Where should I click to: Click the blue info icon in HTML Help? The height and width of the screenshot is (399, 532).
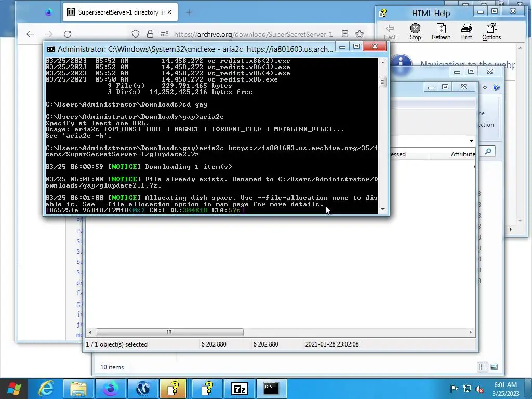(x=401, y=63)
